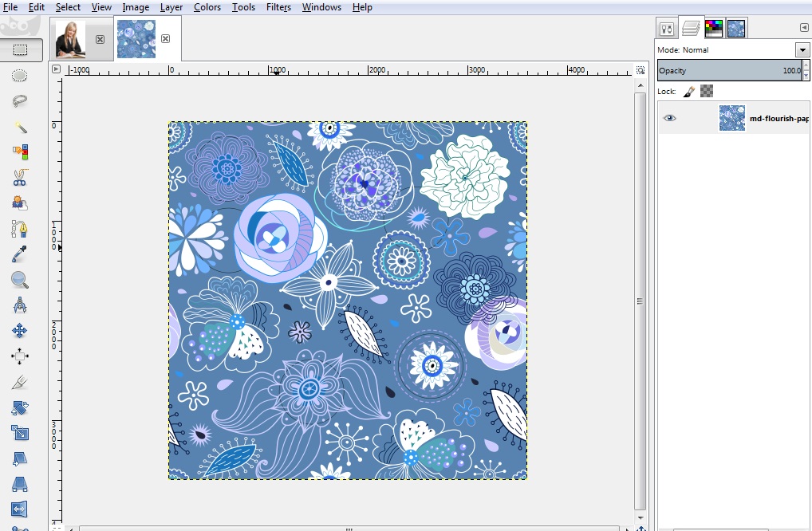
Task: Toggle layer visibility eye for md-flourish layer
Action: tap(669, 118)
